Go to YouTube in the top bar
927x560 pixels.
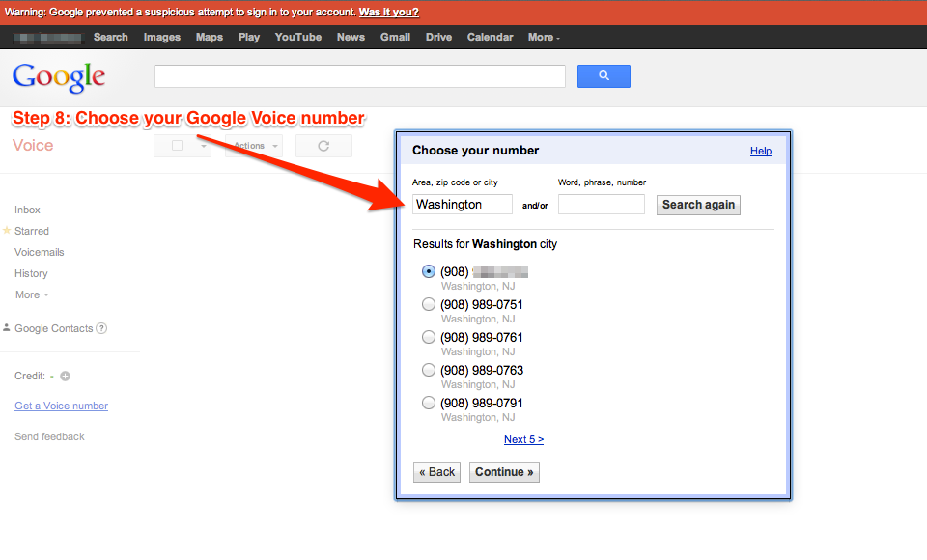[297, 37]
